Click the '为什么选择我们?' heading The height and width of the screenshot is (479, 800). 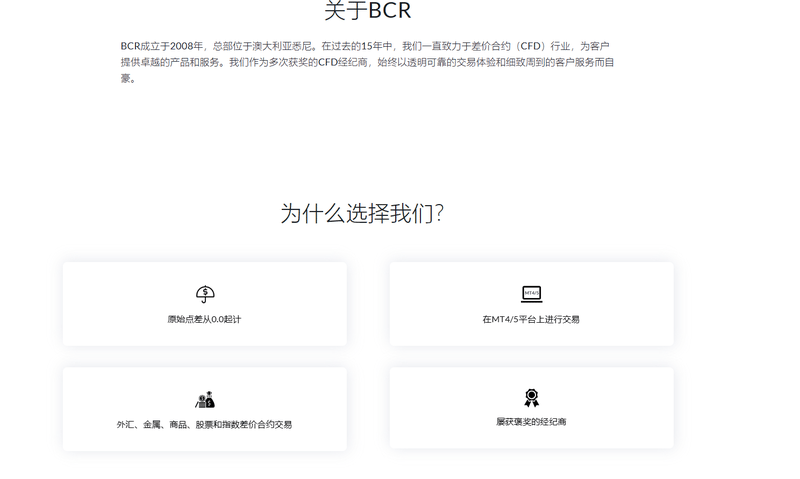pos(362,213)
